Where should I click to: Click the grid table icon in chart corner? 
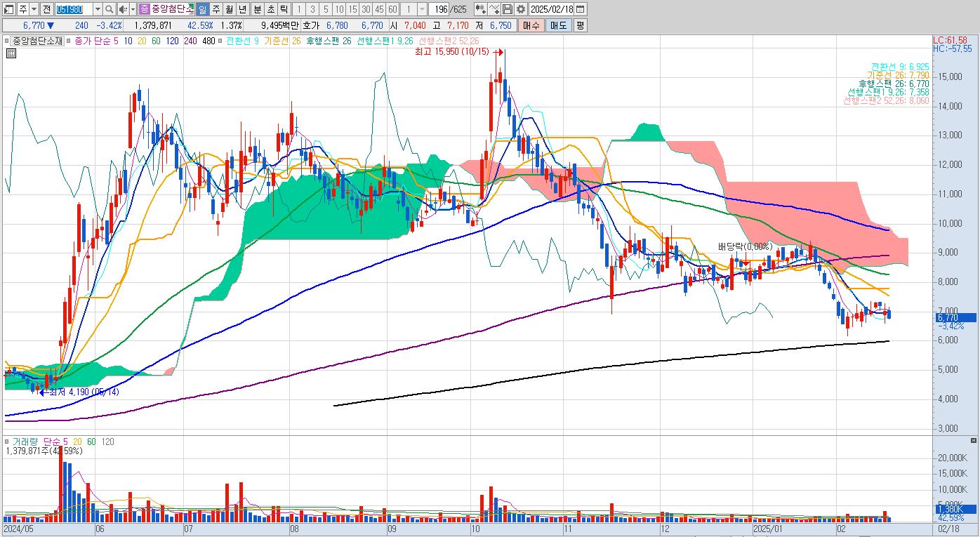tap(11, 52)
